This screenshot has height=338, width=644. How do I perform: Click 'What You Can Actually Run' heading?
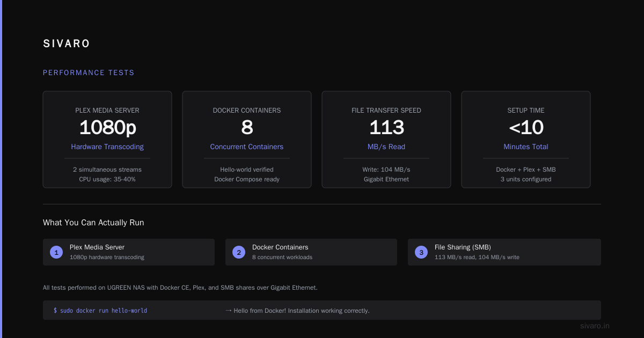[93, 223]
